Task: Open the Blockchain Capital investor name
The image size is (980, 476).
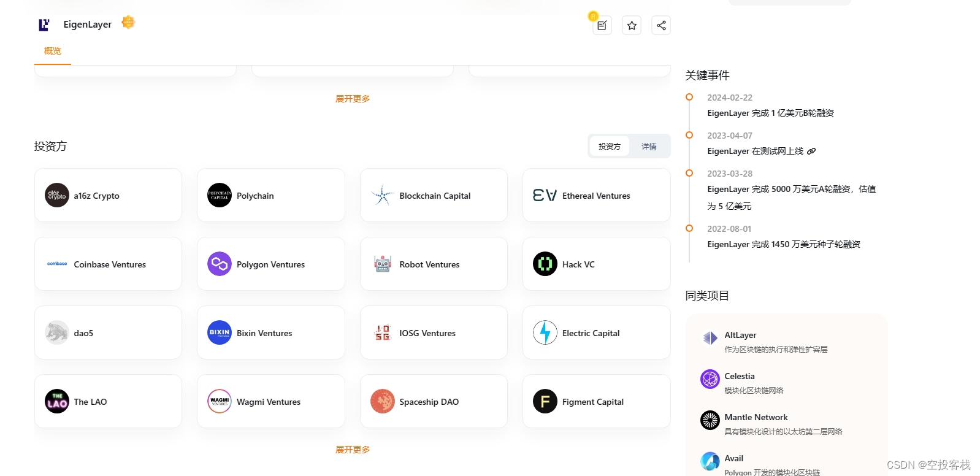Action: pos(435,196)
